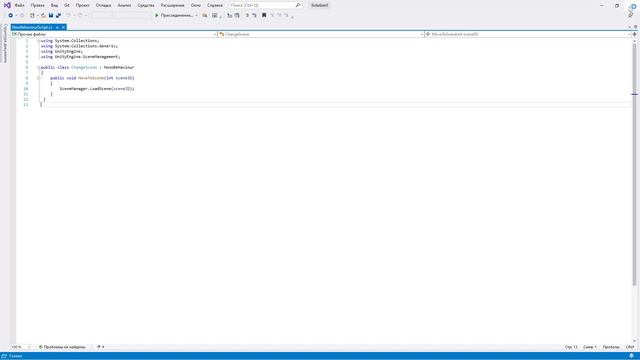Open the vertical side panel tab on the left edge
The width and height of the screenshot is (640, 360).
pyautogui.click(x=5, y=44)
